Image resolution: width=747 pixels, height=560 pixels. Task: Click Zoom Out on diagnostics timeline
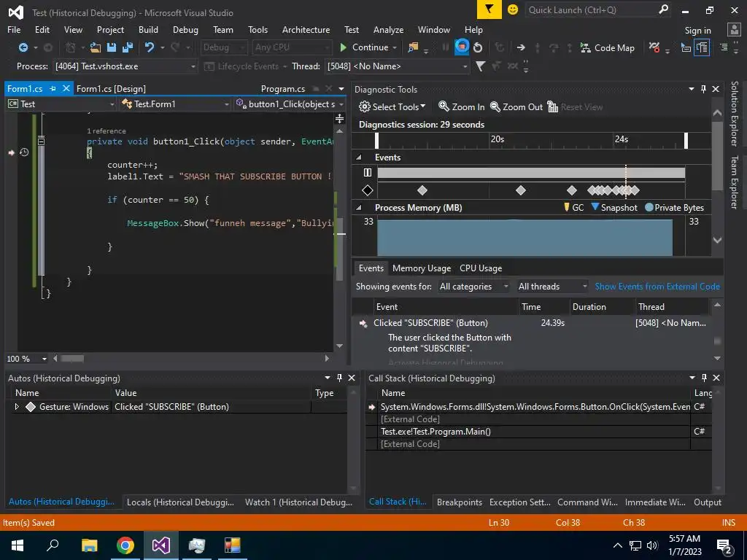[x=516, y=106]
